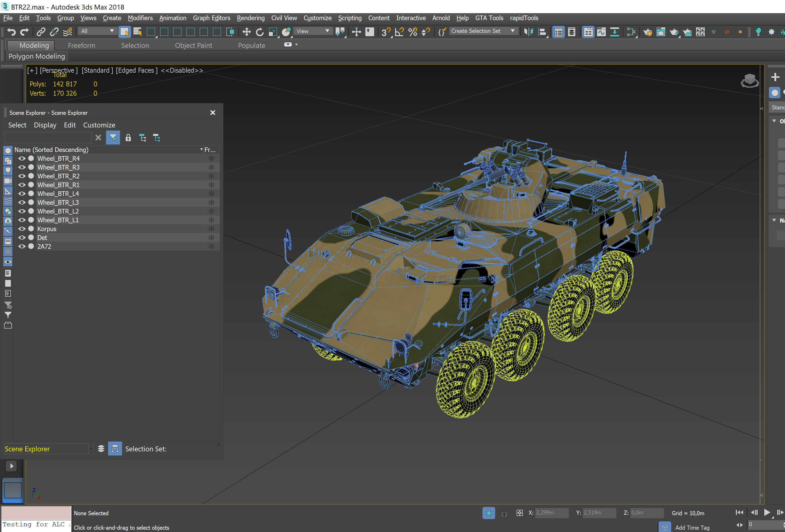Click the ViewCube in the viewport

point(750,81)
